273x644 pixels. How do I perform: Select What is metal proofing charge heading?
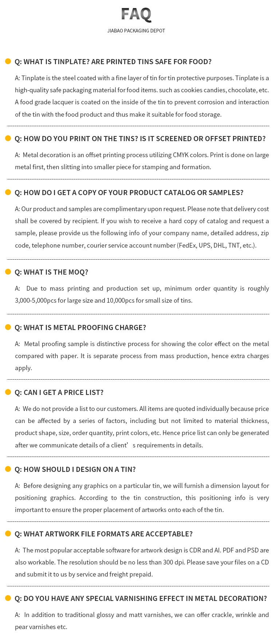[80, 327]
